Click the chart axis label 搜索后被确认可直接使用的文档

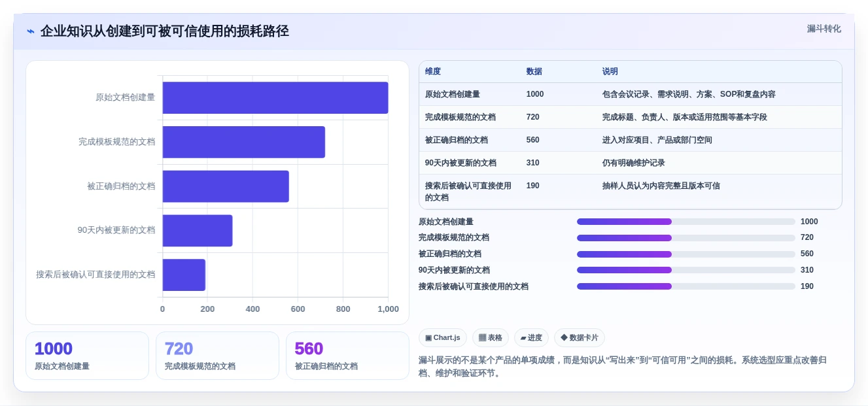click(95, 275)
